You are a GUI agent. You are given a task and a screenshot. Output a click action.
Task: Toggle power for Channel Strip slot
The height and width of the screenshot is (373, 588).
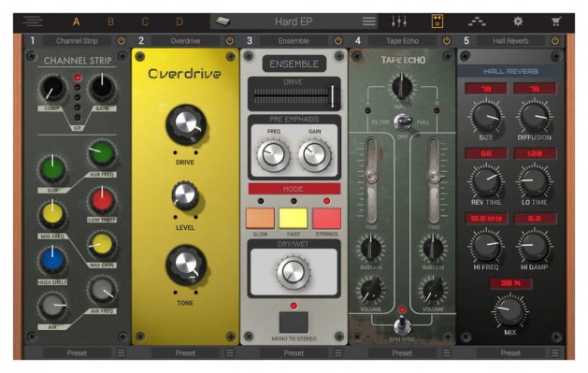point(122,40)
